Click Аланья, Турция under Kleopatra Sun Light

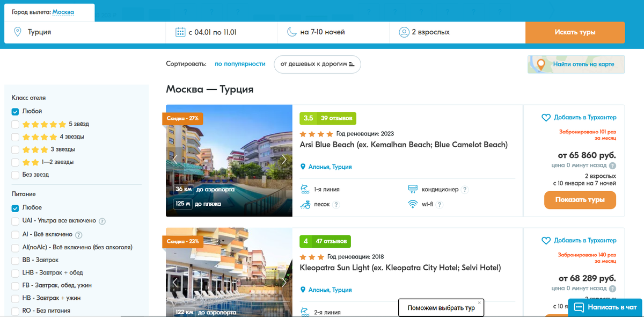(x=330, y=290)
